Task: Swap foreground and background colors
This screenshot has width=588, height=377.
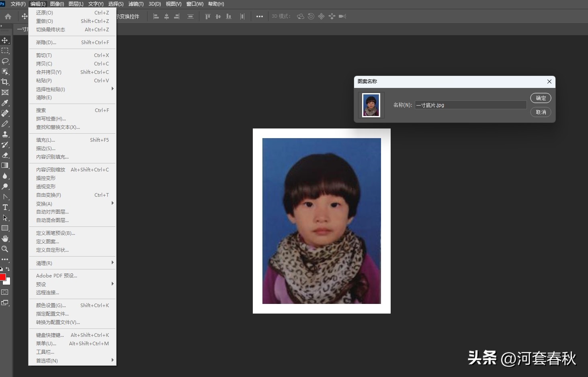Action: pos(8,269)
